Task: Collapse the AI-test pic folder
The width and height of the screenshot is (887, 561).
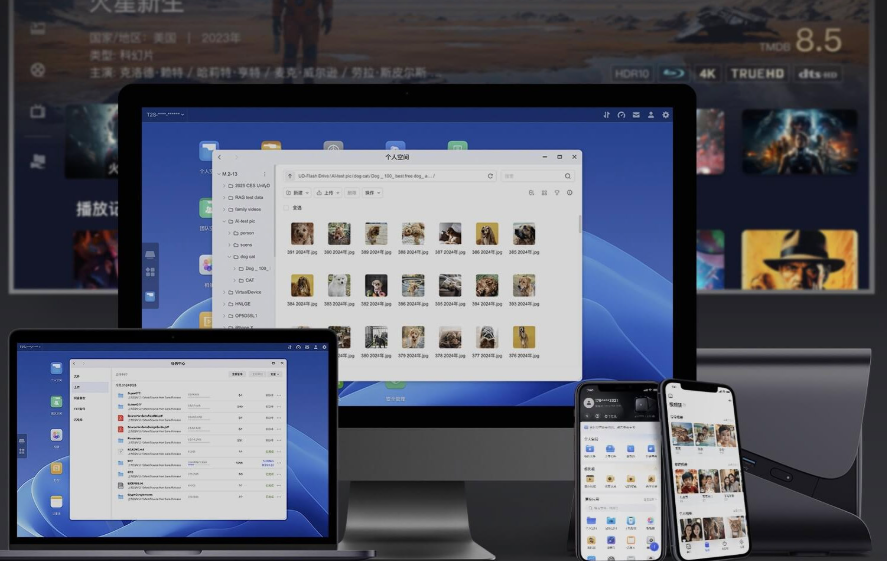Action: point(224,221)
